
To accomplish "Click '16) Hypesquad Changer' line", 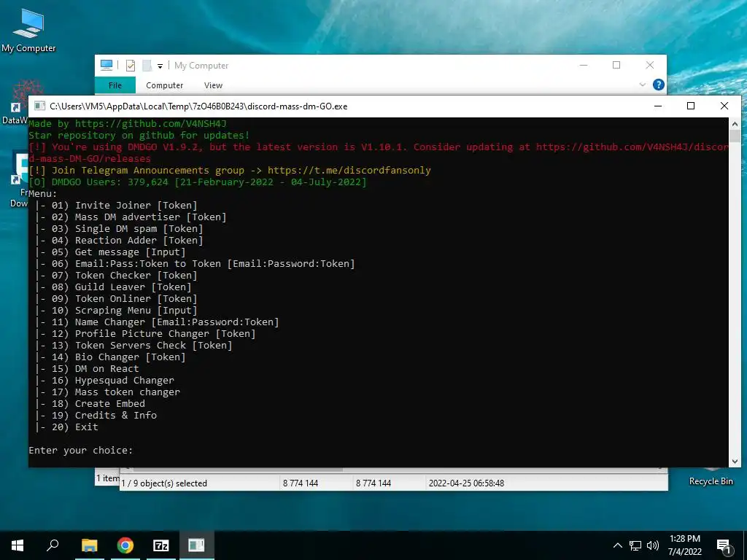I will tap(112, 381).
